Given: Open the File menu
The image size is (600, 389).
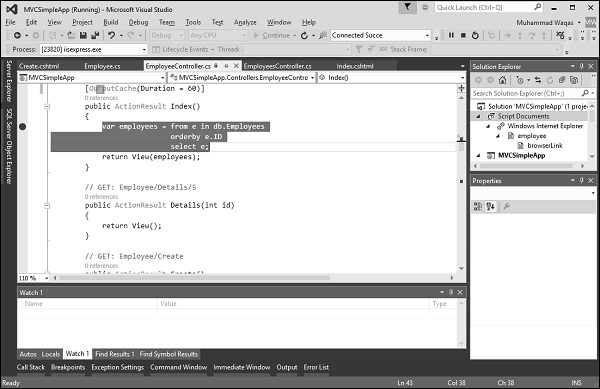Looking at the screenshot, I should (10, 22).
